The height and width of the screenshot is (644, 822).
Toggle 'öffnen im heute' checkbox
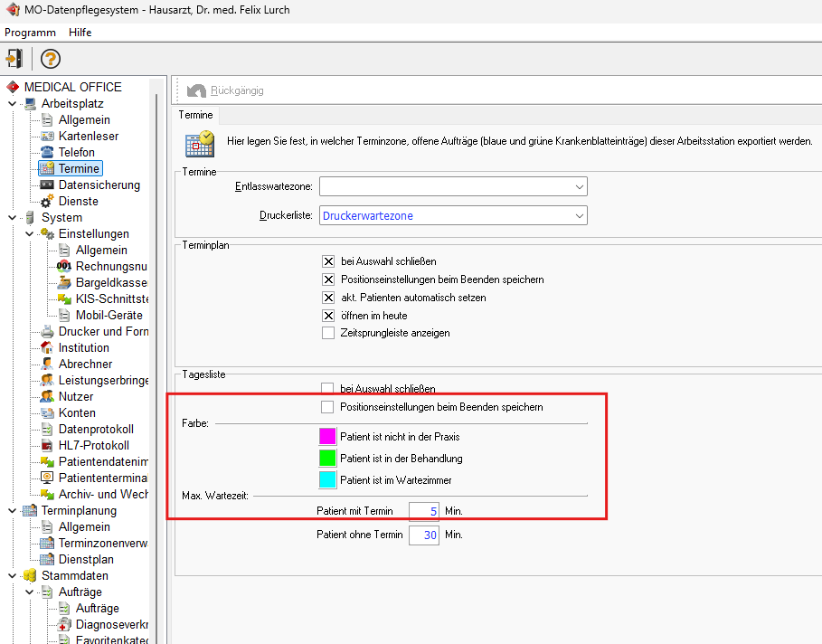[328, 316]
